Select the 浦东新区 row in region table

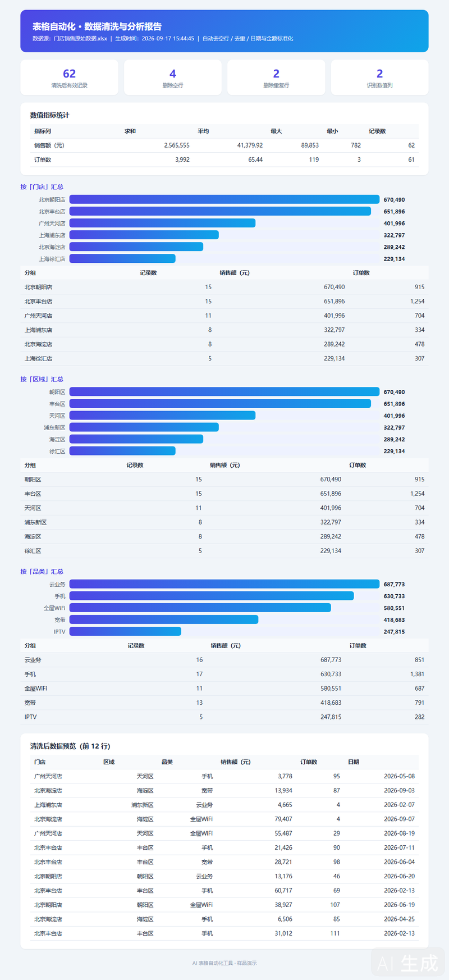(x=224, y=522)
